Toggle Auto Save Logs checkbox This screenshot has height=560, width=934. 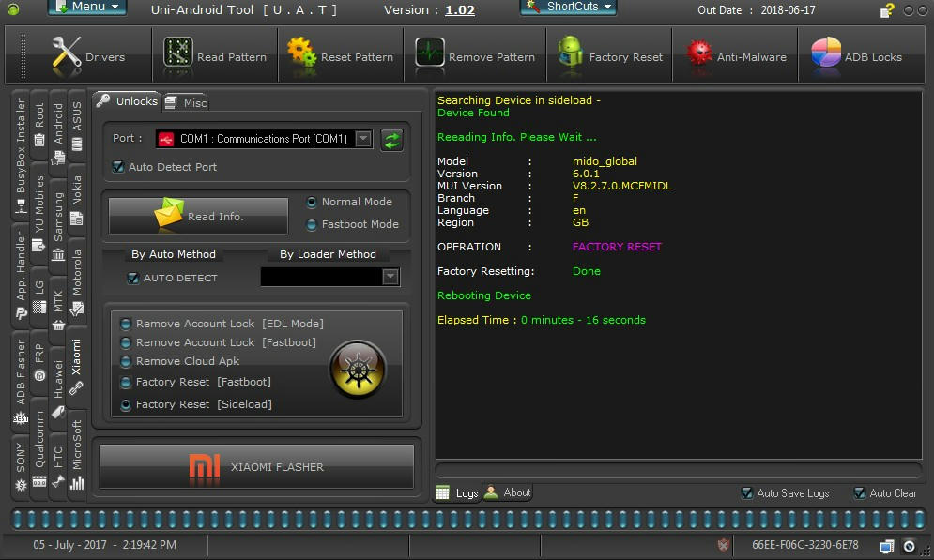coord(746,492)
